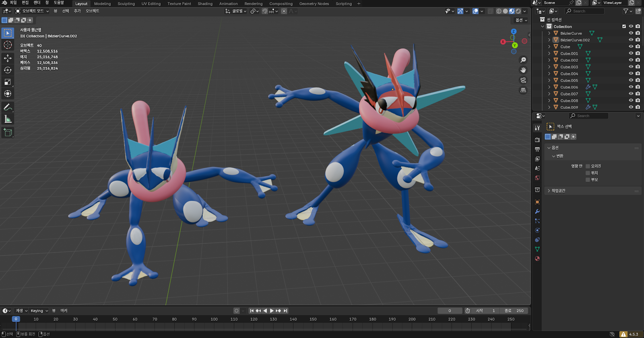Select the Measure ruler tool
Screen dimensions: 644x338
tap(8, 119)
